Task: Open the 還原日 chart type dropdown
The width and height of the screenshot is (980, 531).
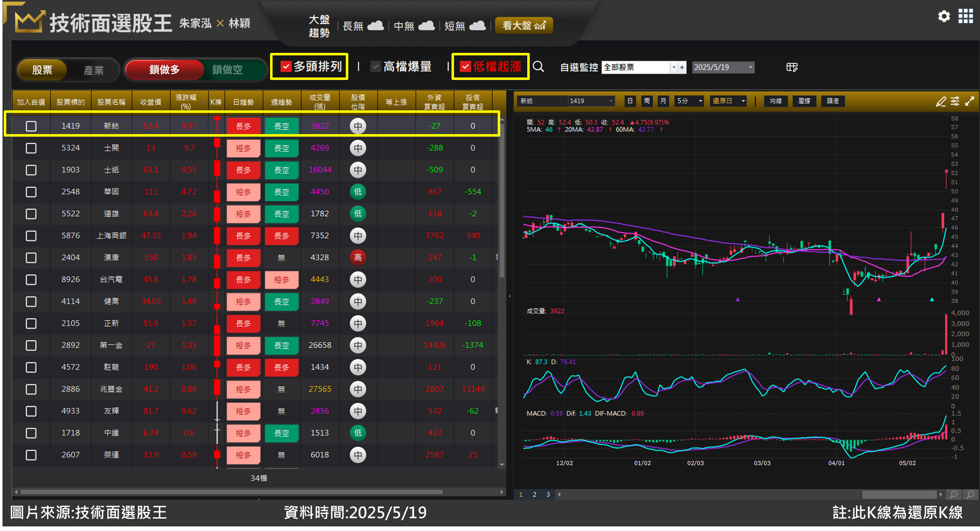Action: [743, 101]
